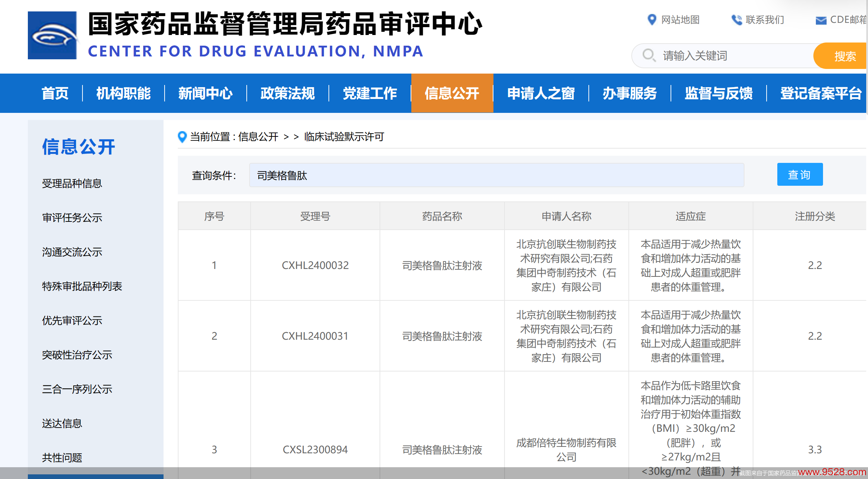This screenshot has height=479, width=868.
Task: Open sidebar item 优先审评公示
Action: (72, 321)
